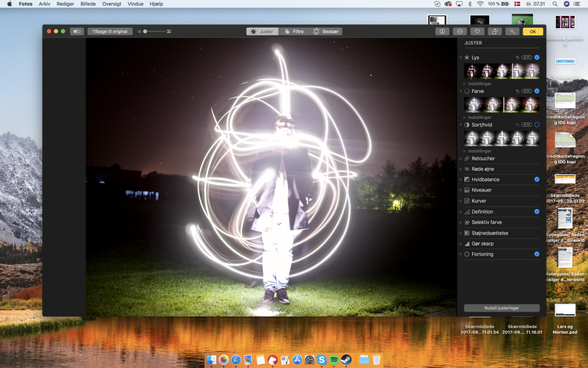The height and width of the screenshot is (368, 588).
Task: Expand the Retoucher section
Action: click(x=483, y=158)
